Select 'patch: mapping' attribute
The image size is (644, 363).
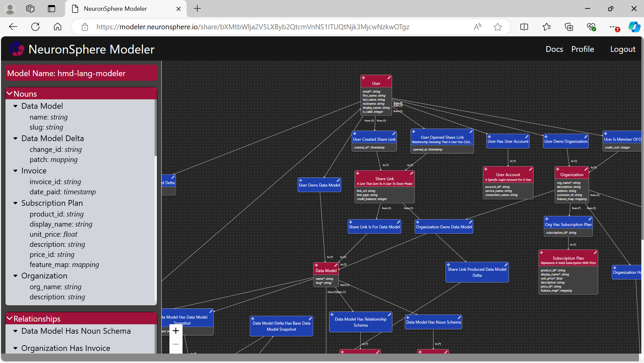coord(54,160)
